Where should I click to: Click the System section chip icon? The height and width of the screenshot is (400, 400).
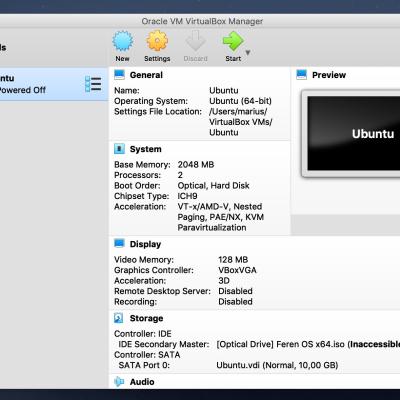click(119, 149)
